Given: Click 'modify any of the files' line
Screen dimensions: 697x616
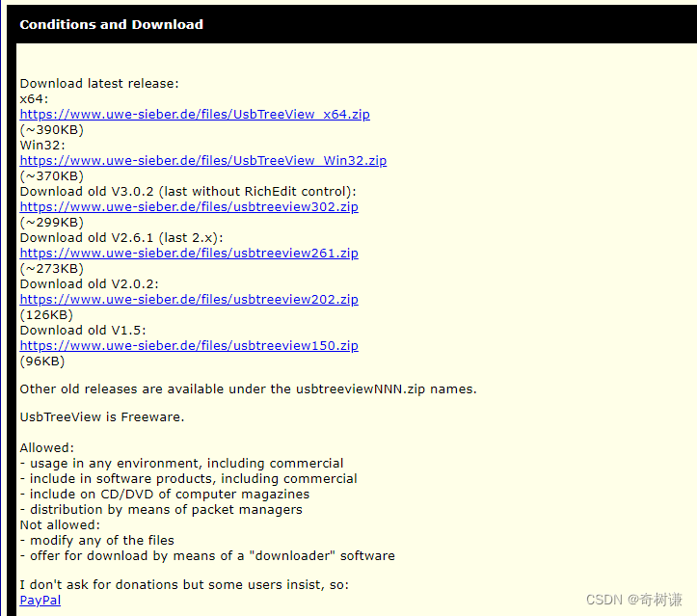Looking at the screenshot, I should 97,541.
